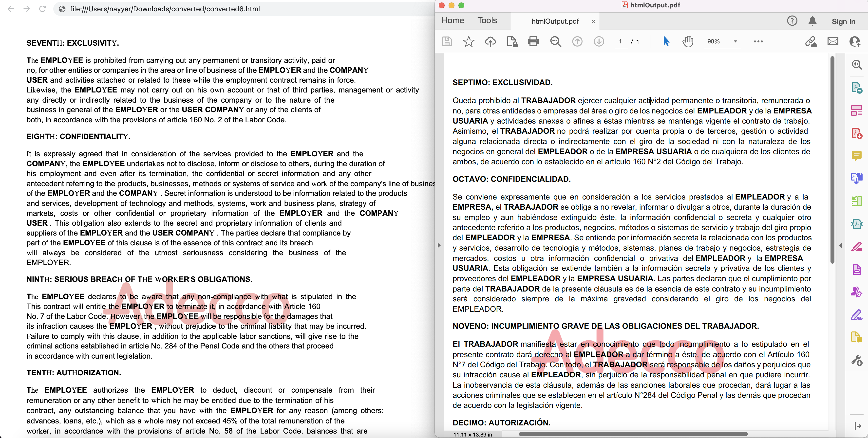
Task: Reload the converted6.html page
Action: [x=42, y=9]
